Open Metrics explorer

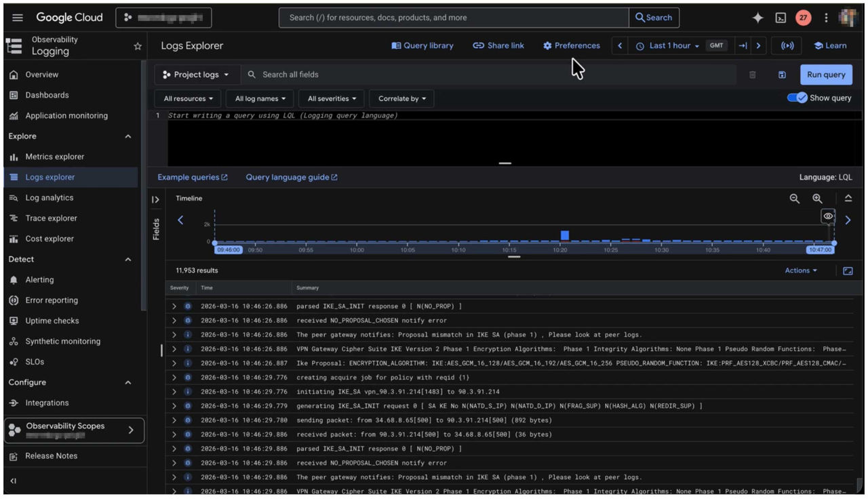coord(70,157)
